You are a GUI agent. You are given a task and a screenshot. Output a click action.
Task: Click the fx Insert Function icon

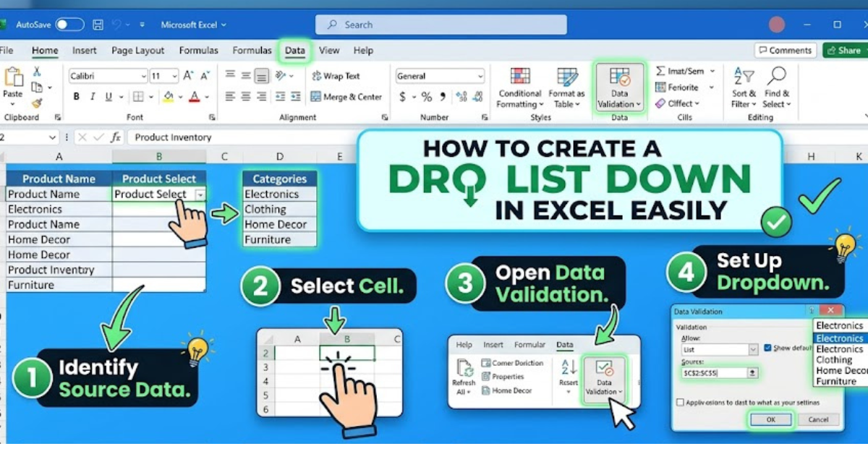point(116,137)
